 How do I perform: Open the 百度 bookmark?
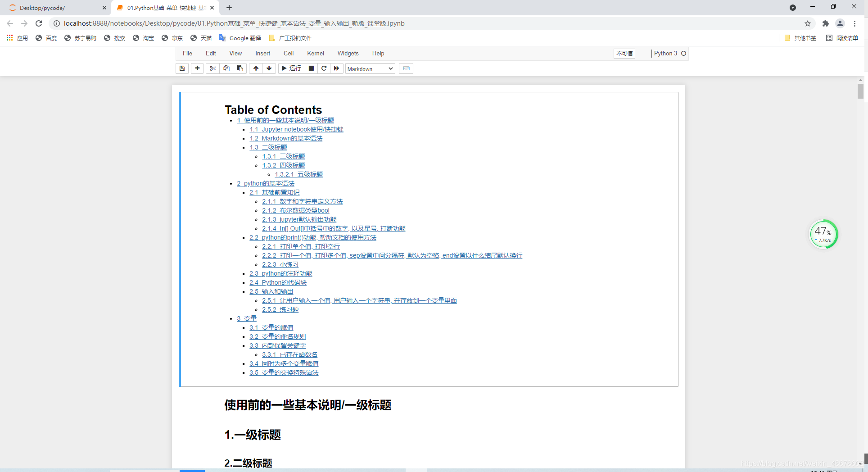click(46, 38)
